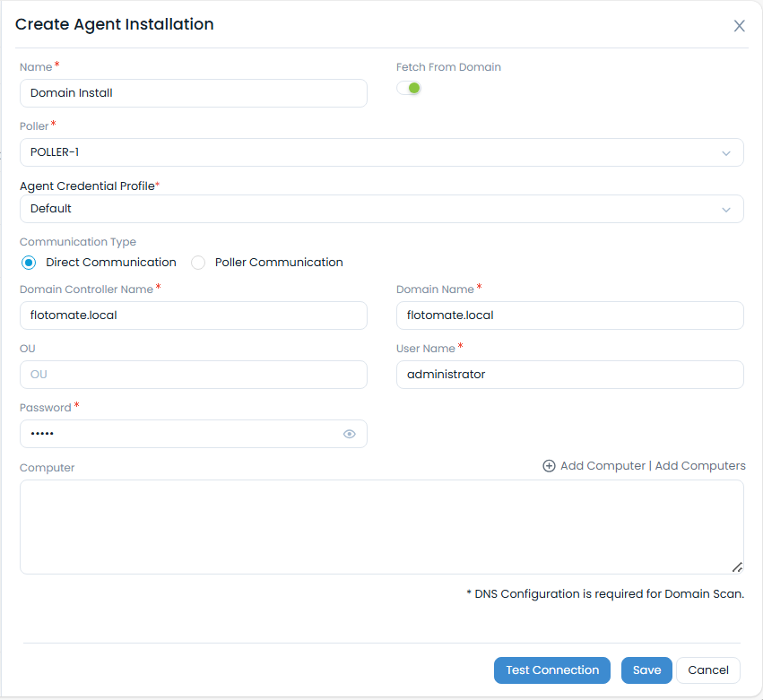This screenshot has height=700, width=763.
Task: Open the Poller dropdown showing POLLER-1
Action: [x=382, y=152]
